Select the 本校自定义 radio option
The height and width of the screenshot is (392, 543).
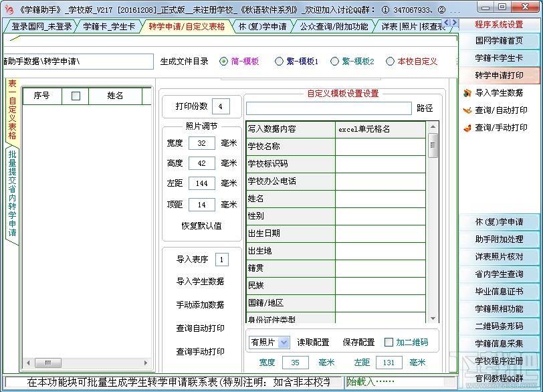pos(390,62)
